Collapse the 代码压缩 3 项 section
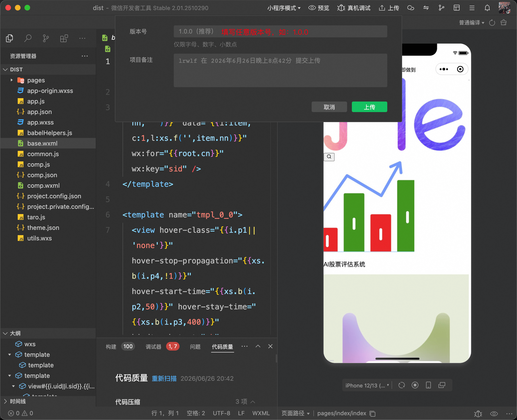The image size is (517, 420). pyautogui.click(x=253, y=402)
